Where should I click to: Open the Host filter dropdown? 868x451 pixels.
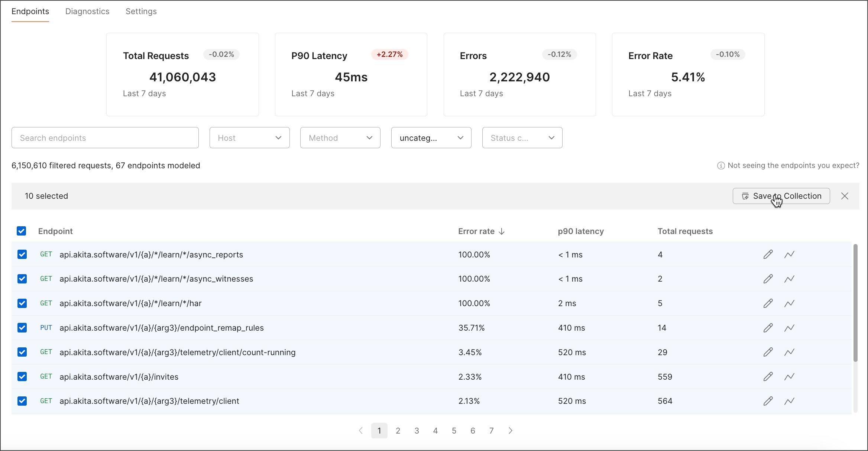tap(249, 138)
